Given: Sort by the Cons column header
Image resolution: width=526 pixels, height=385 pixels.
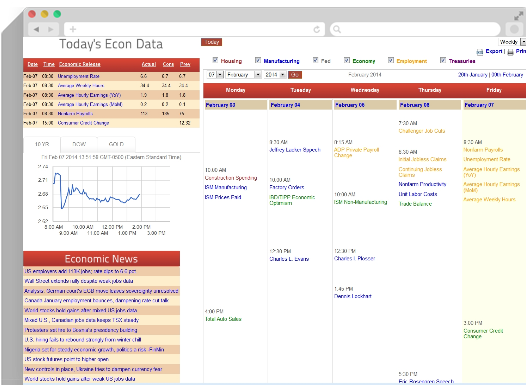Looking at the screenshot, I should pyautogui.click(x=168, y=64).
